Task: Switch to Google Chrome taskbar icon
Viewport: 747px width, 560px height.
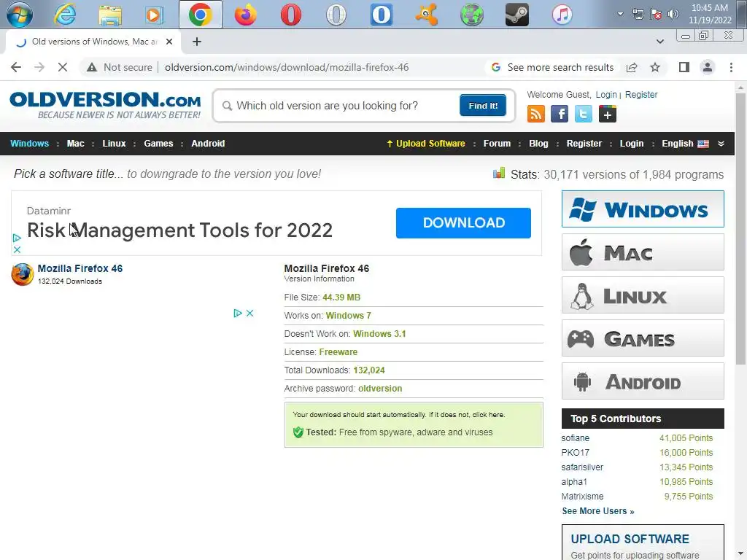Action: pos(200,15)
